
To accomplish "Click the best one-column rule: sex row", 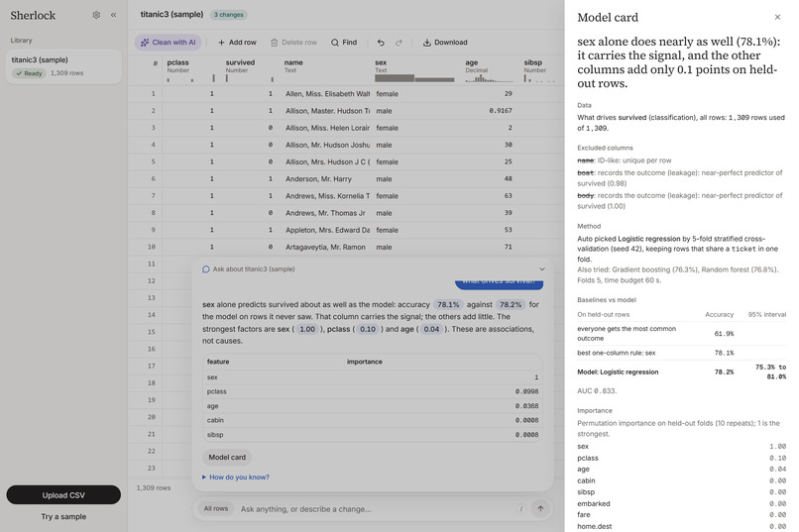I will (x=681, y=353).
